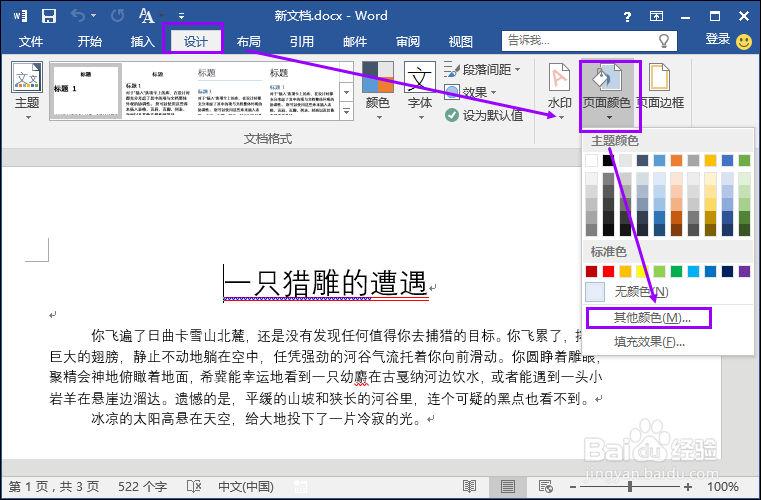The width and height of the screenshot is (761, 500).
Task: Click the Tell Me lightbulb icon
Action: (663, 41)
